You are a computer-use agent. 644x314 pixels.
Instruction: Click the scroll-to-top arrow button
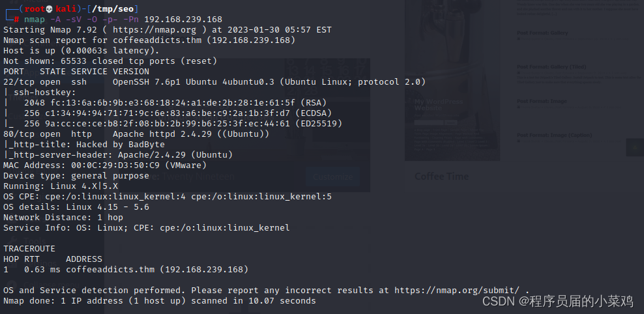click(x=635, y=148)
